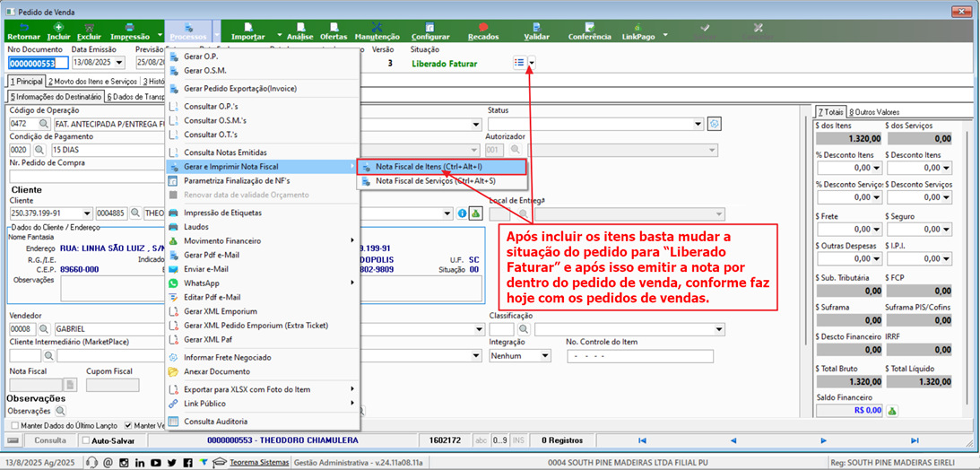
Task: Choose Consulta Auditoria menu entry
Action: click(x=263, y=422)
